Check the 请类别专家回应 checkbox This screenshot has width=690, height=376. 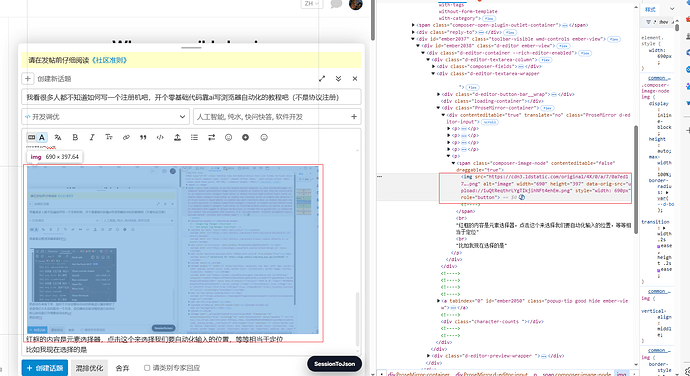coord(147,368)
